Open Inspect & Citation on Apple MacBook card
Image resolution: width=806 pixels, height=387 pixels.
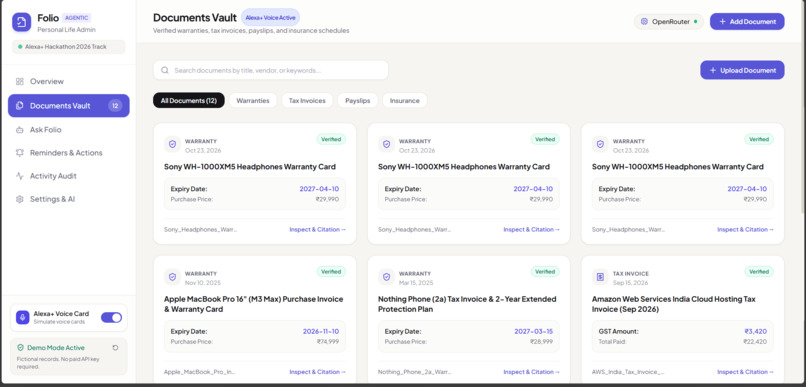(x=317, y=372)
